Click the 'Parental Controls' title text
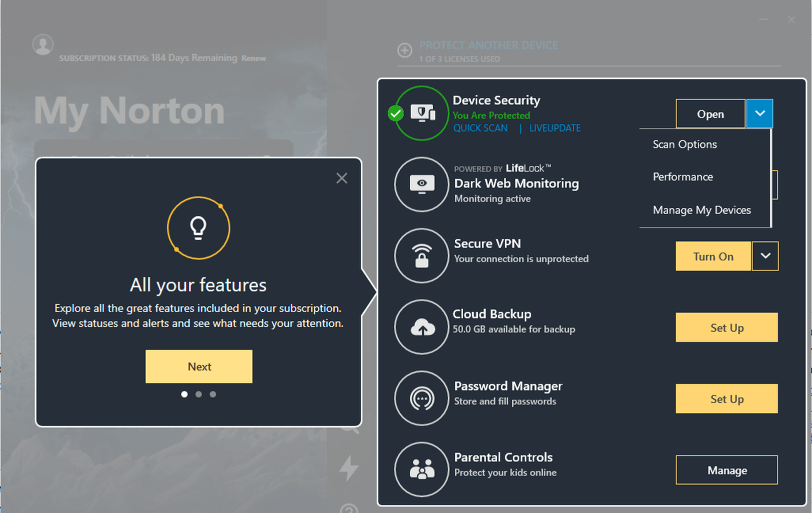This screenshot has width=812, height=513. click(x=503, y=457)
